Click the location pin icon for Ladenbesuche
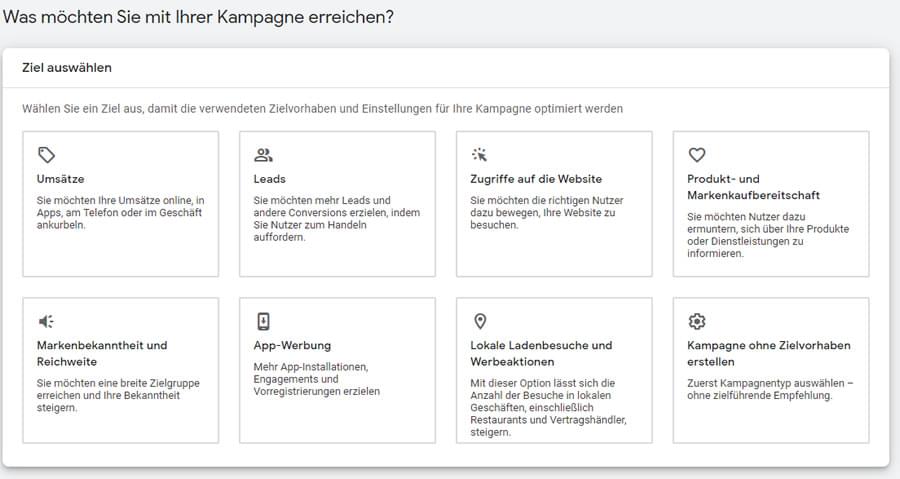This screenshot has width=900, height=479. (480, 321)
